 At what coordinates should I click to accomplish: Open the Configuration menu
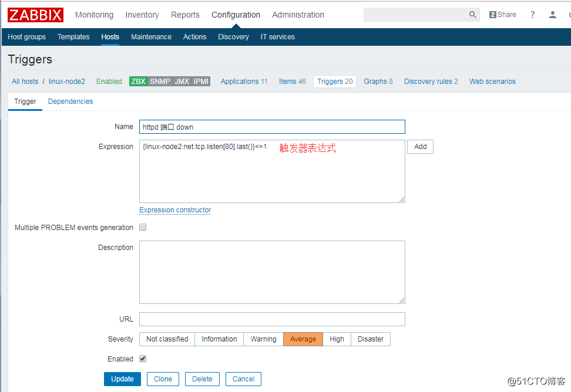coord(236,15)
